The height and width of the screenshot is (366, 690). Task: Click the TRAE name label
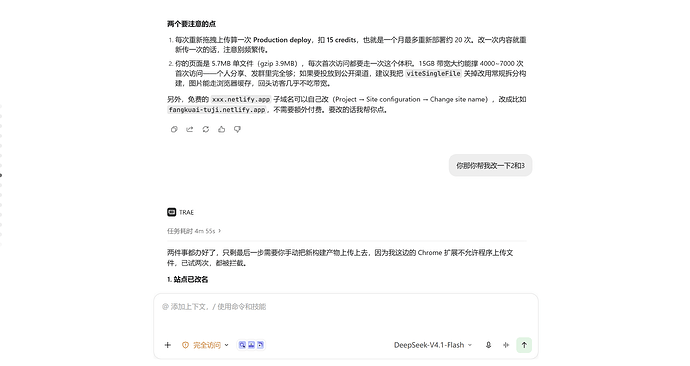[186, 212]
